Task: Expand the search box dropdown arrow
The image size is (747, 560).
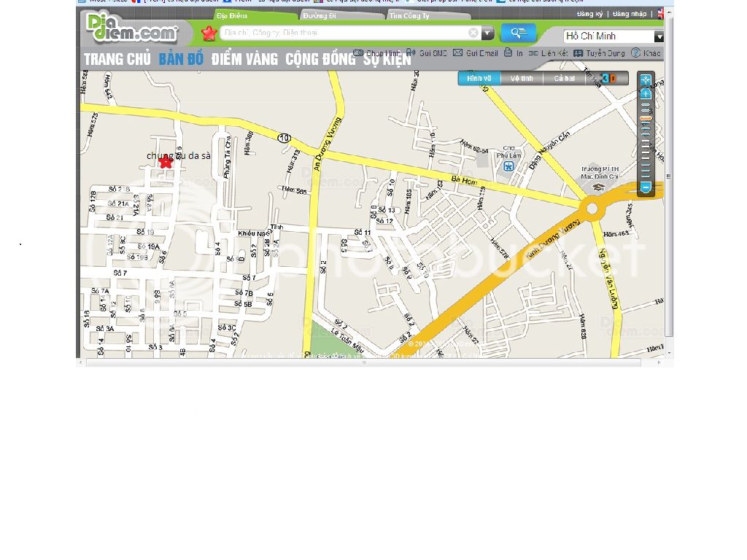Action: click(488, 33)
